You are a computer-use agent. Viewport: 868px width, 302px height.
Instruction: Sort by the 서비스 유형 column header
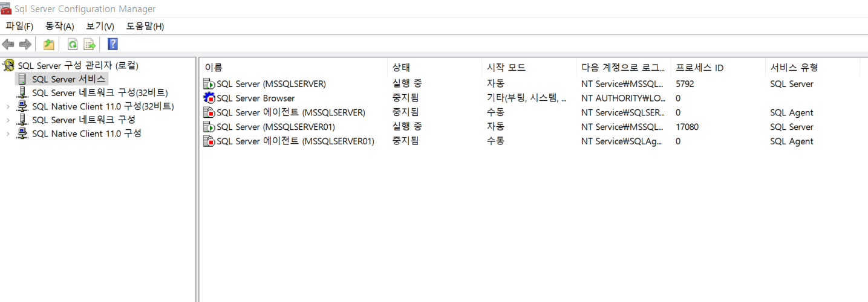pos(812,68)
